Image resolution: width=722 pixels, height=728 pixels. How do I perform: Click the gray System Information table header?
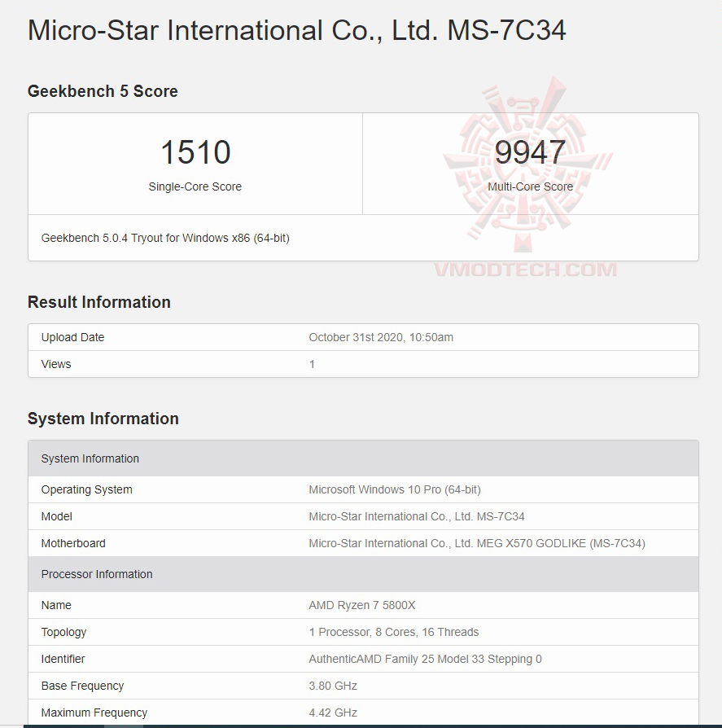click(x=363, y=458)
